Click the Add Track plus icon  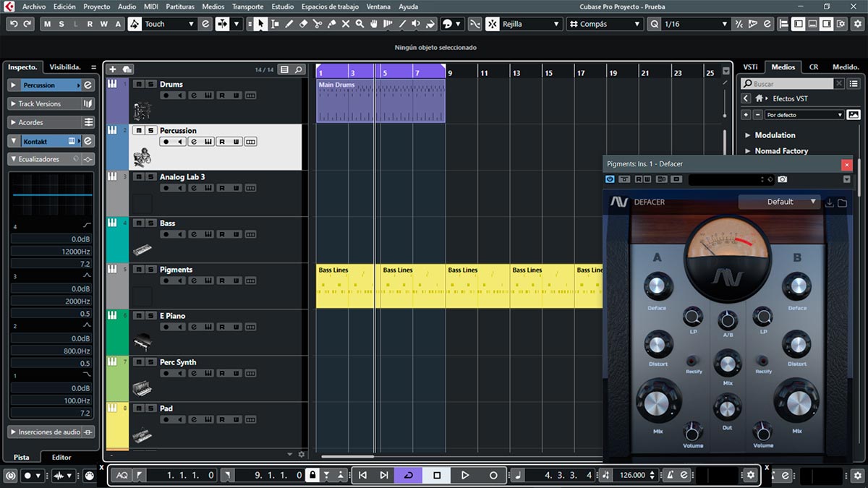pyautogui.click(x=112, y=69)
